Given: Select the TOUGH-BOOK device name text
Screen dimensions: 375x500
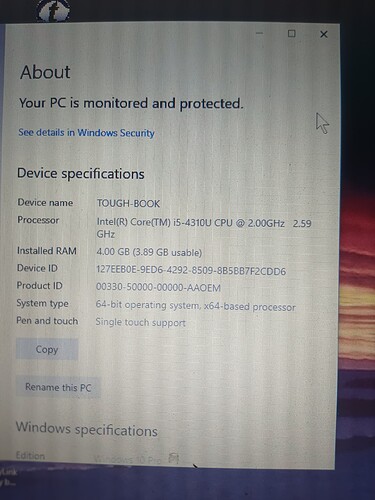Looking at the screenshot, I should pos(128,203).
